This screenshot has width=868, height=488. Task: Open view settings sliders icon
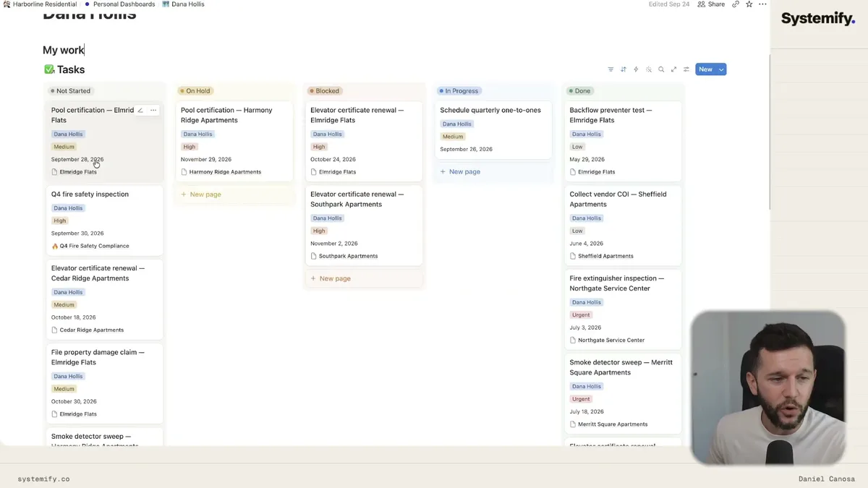[x=686, y=69]
